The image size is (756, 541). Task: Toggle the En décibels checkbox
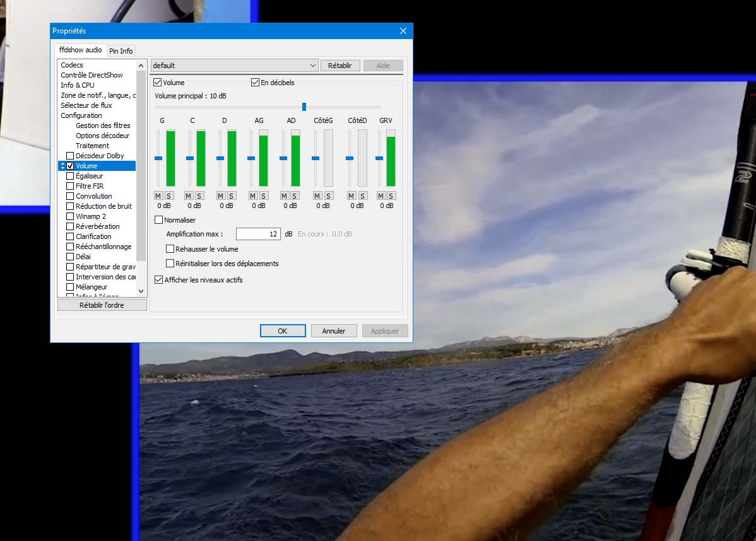[x=256, y=83]
